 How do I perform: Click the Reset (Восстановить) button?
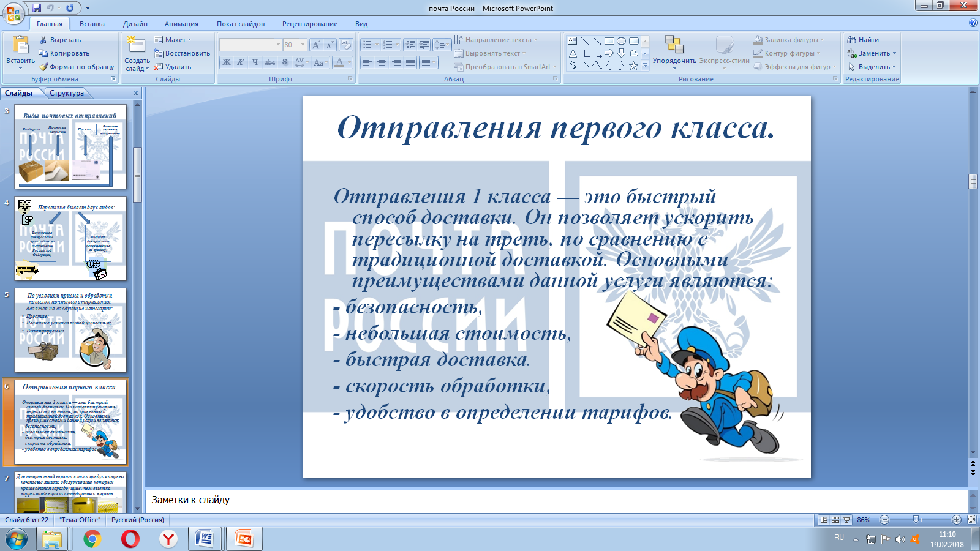(x=182, y=53)
